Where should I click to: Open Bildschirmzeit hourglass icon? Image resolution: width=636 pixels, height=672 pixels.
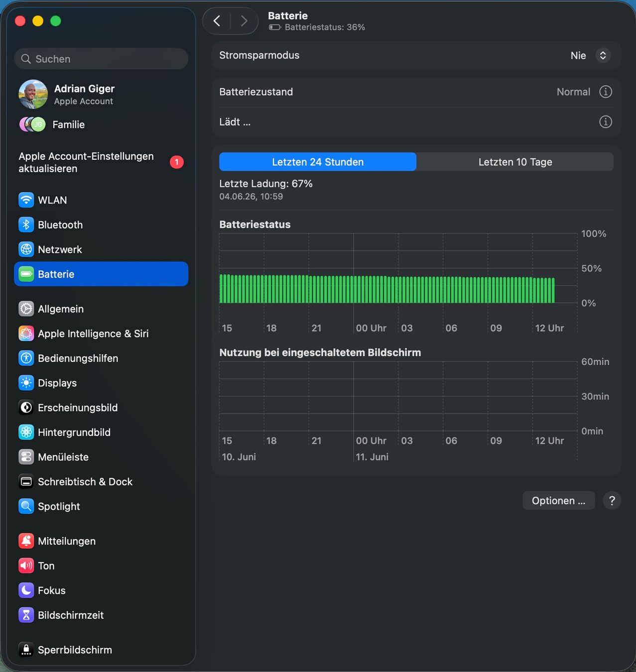click(x=26, y=615)
